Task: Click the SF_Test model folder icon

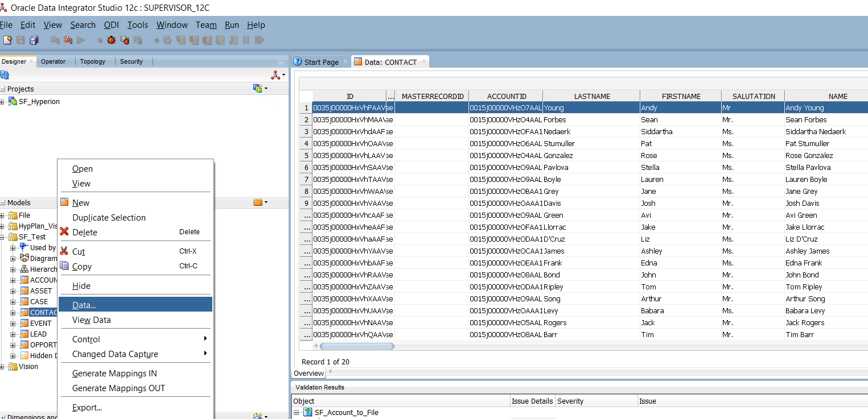Action: pyautogui.click(x=13, y=237)
